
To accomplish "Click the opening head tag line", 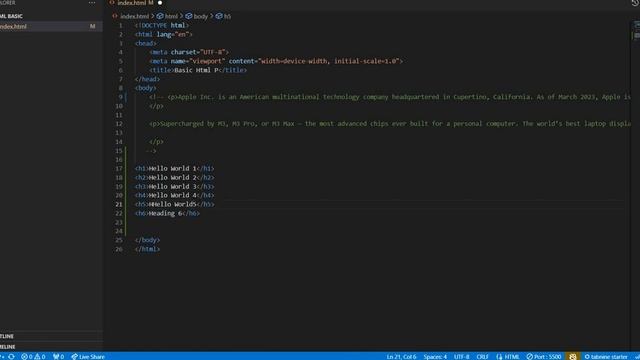I will click(x=146, y=43).
